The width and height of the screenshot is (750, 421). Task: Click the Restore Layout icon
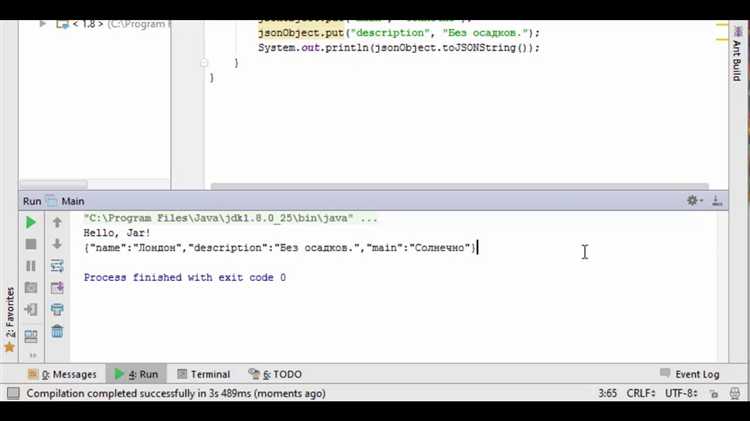click(x=31, y=336)
